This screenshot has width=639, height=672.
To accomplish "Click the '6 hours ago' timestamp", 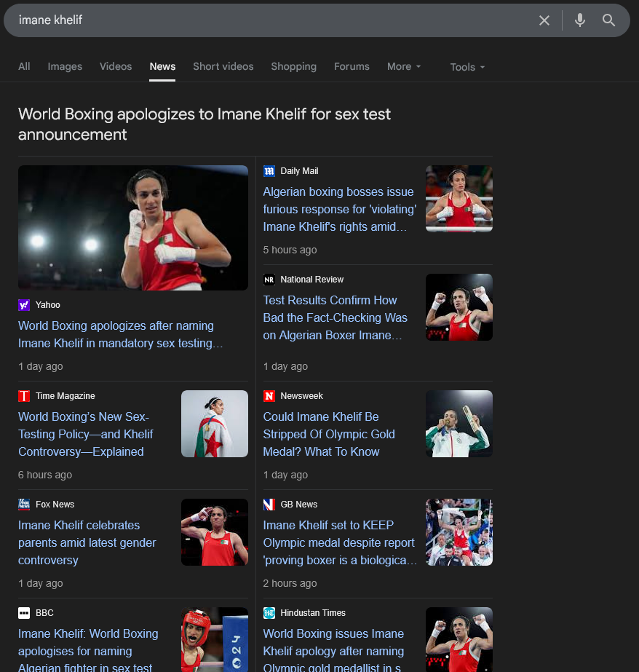I will (x=45, y=475).
